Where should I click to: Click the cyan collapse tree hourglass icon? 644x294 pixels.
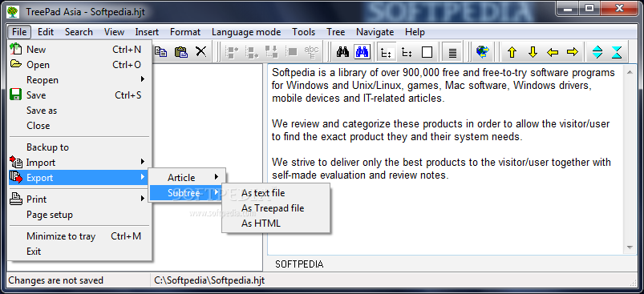[617, 52]
